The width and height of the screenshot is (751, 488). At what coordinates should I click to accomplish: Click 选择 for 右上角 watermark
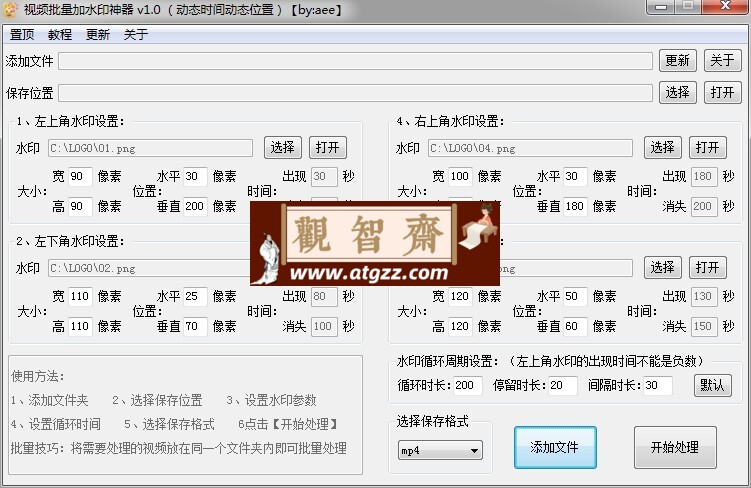pyautogui.click(x=662, y=147)
